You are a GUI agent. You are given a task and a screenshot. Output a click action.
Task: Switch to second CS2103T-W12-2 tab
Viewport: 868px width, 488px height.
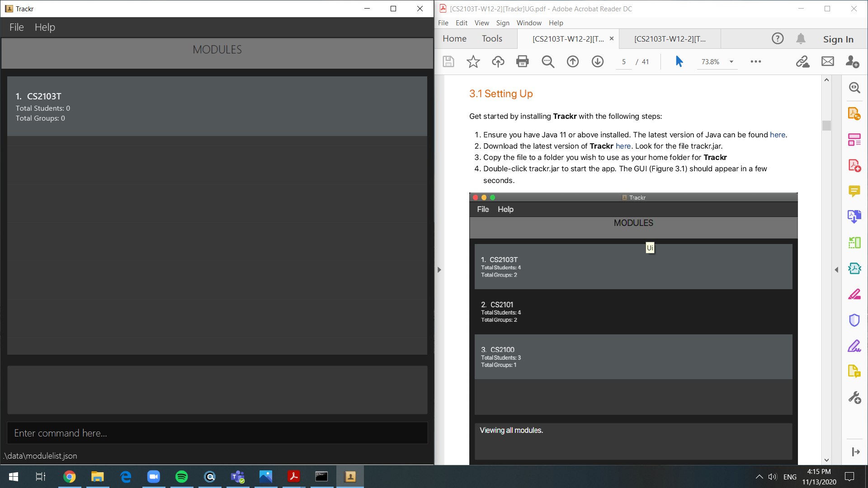pos(670,39)
